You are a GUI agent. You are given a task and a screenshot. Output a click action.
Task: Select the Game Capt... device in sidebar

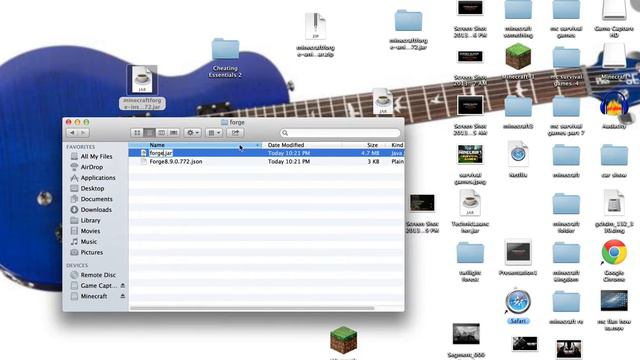coord(98,286)
